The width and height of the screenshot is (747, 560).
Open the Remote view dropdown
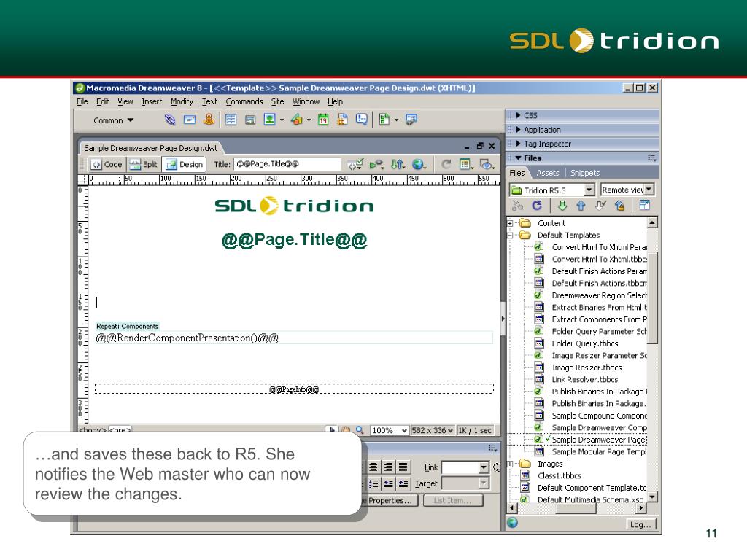tap(649, 190)
